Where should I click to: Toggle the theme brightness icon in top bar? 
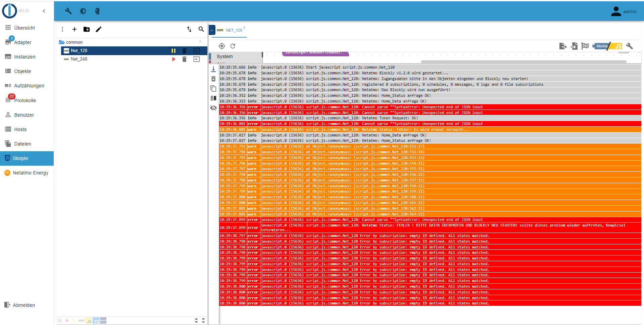point(83,11)
